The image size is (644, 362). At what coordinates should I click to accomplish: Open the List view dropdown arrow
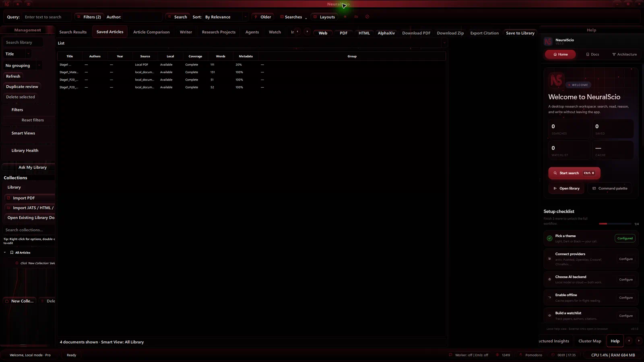click(444, 43)
